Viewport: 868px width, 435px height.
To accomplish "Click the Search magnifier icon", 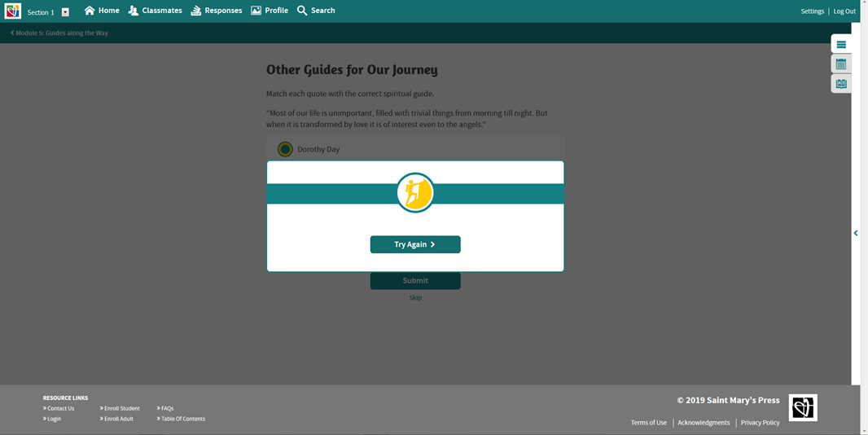I will pos(302,11).
